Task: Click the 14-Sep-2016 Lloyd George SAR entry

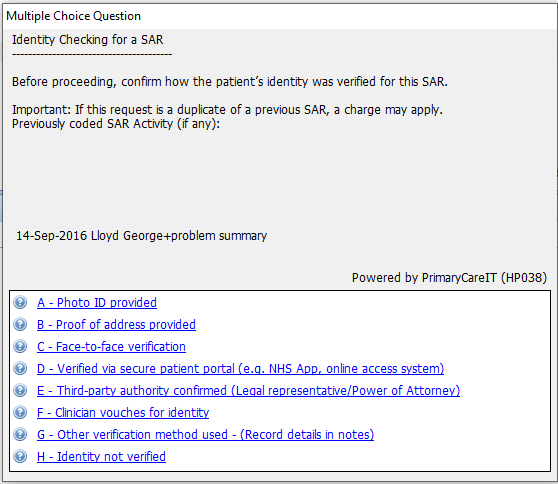Action: point(142,236)
